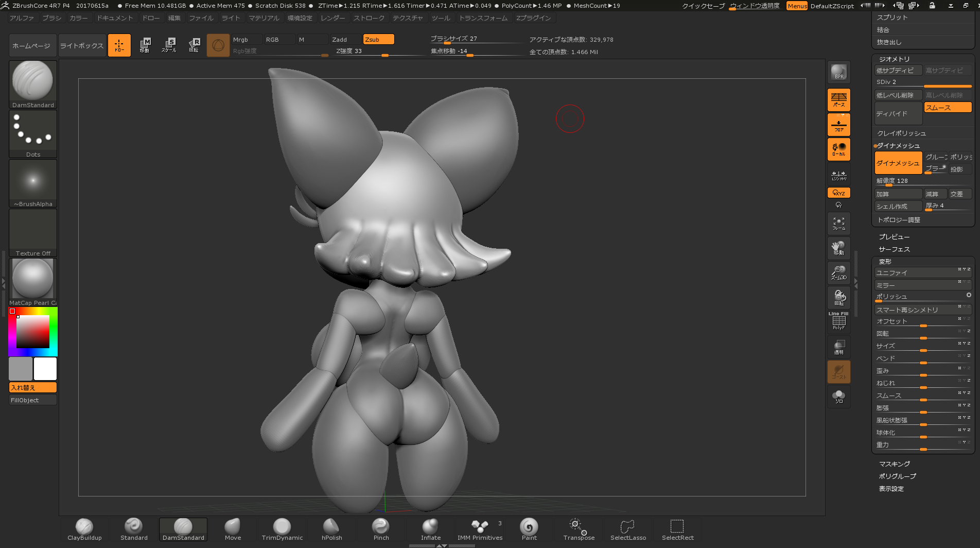
Task: Open IMM Primitives brush
Action: [x=480, y=529]
